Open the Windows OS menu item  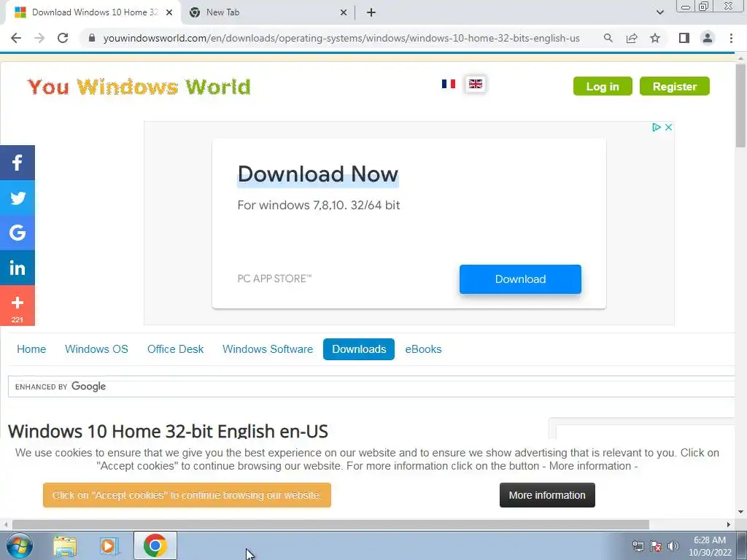(x=97, y=349)
